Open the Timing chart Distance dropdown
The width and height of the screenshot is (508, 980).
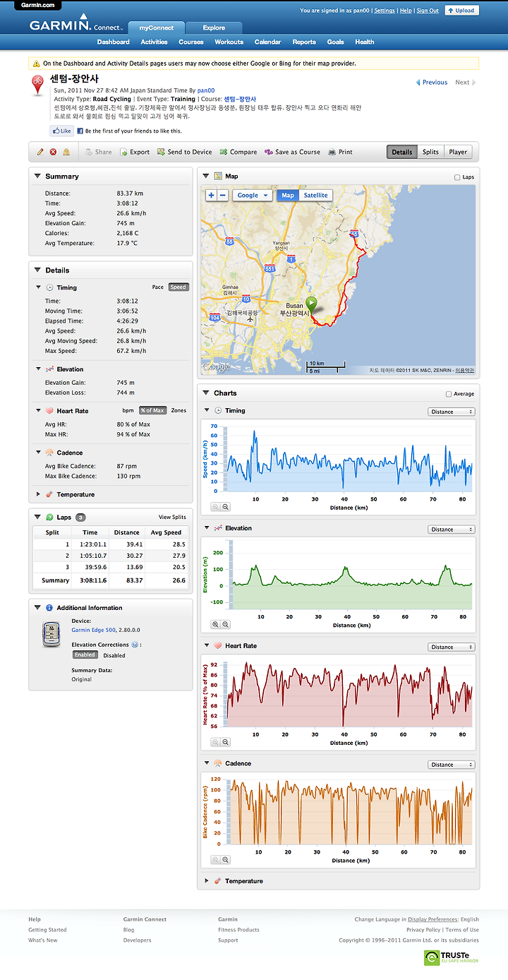[x=452, y=412]
